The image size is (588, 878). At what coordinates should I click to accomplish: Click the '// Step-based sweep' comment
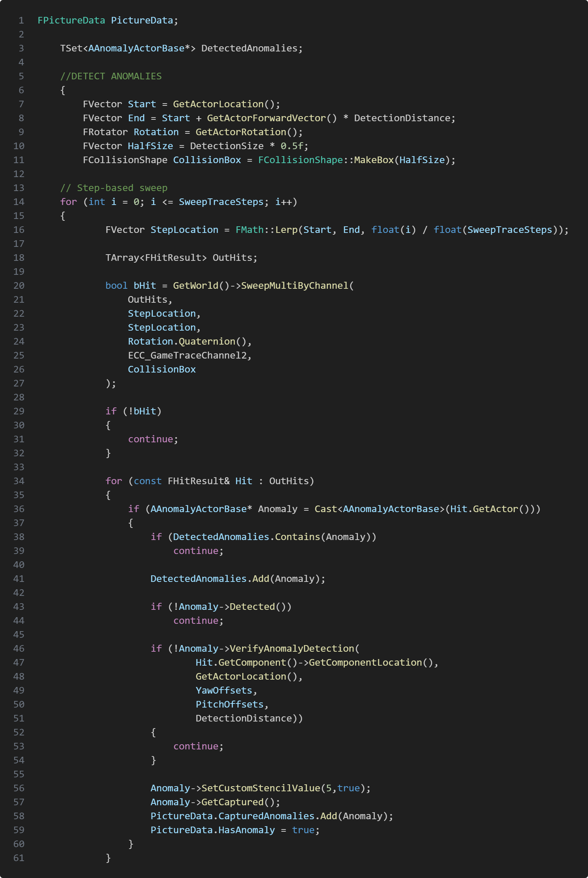coord(114,188)
